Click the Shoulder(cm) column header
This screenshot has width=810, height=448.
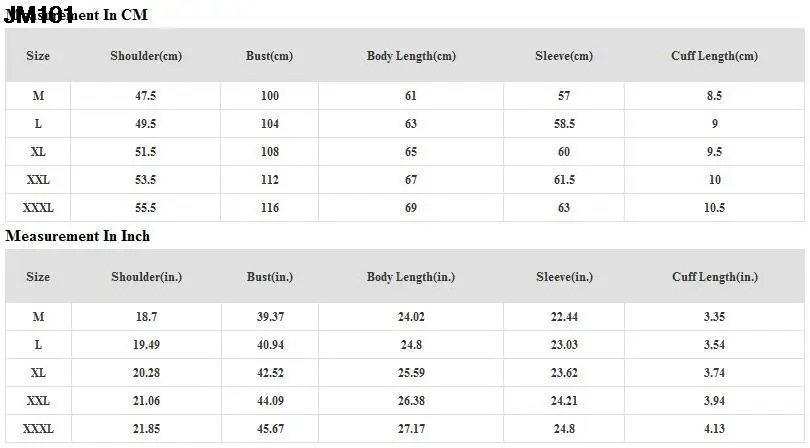pyautogui.click(x=146, y=56)
